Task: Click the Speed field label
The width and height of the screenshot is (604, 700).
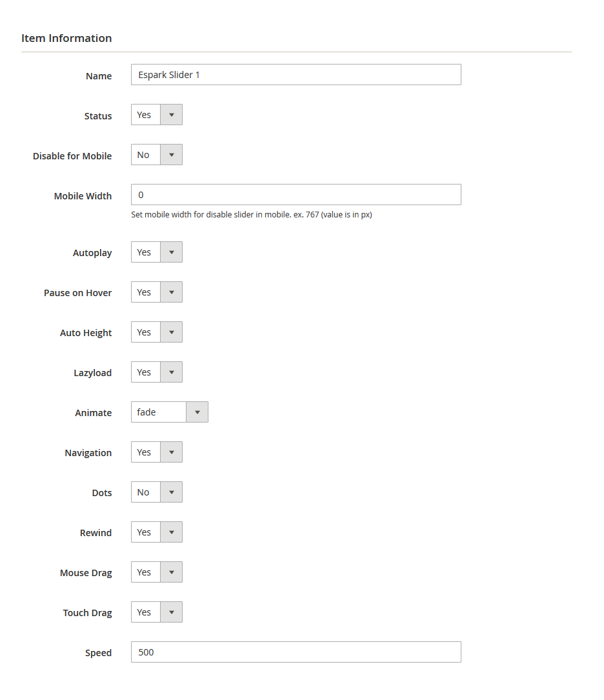Action: (x=98, y=653)
